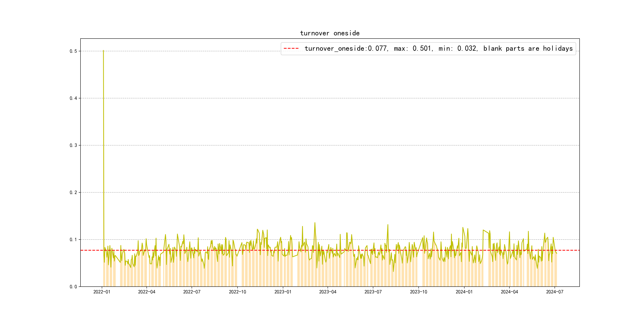Click the 2023-04 x-axis tick label
The image size is (644, 322).
(328, 292)
